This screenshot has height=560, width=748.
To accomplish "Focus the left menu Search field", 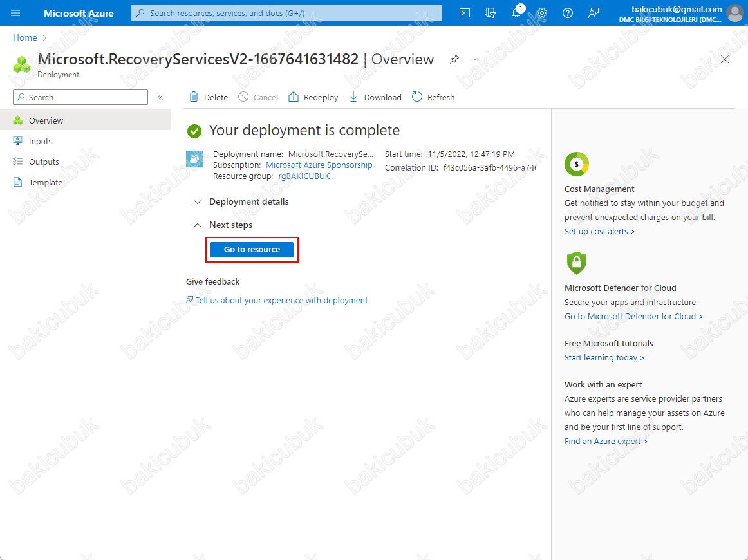I will 80,97.
